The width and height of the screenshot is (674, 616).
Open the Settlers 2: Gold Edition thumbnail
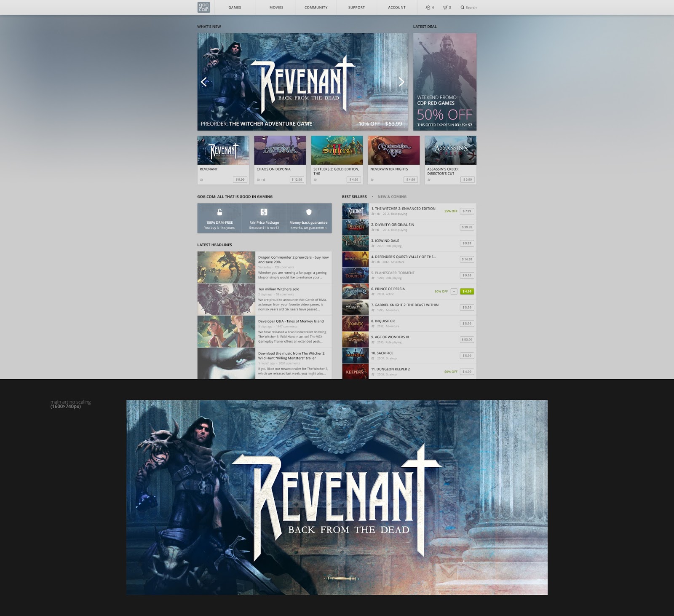(x=337, y=150)
